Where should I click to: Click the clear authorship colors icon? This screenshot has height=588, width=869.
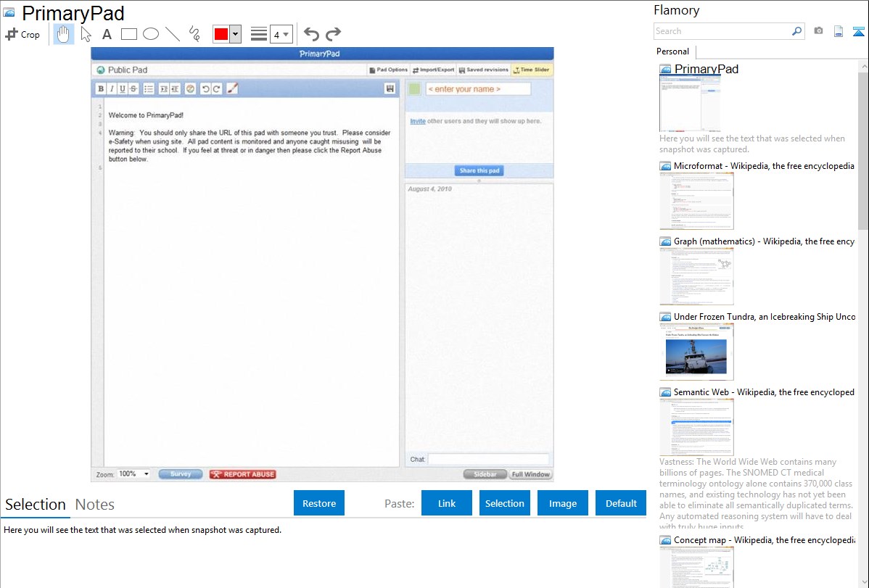click(190, 88)
